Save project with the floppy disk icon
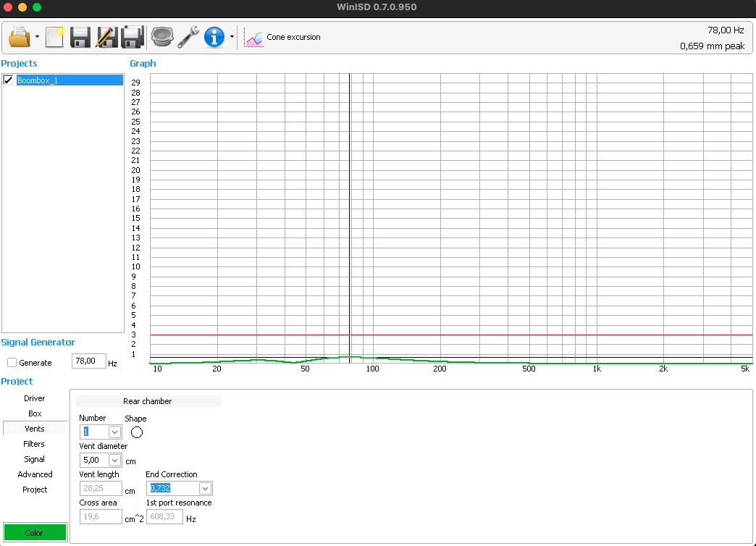Image resolution: width=756 pixels, height=546 pixels. [x=80, y=37]
